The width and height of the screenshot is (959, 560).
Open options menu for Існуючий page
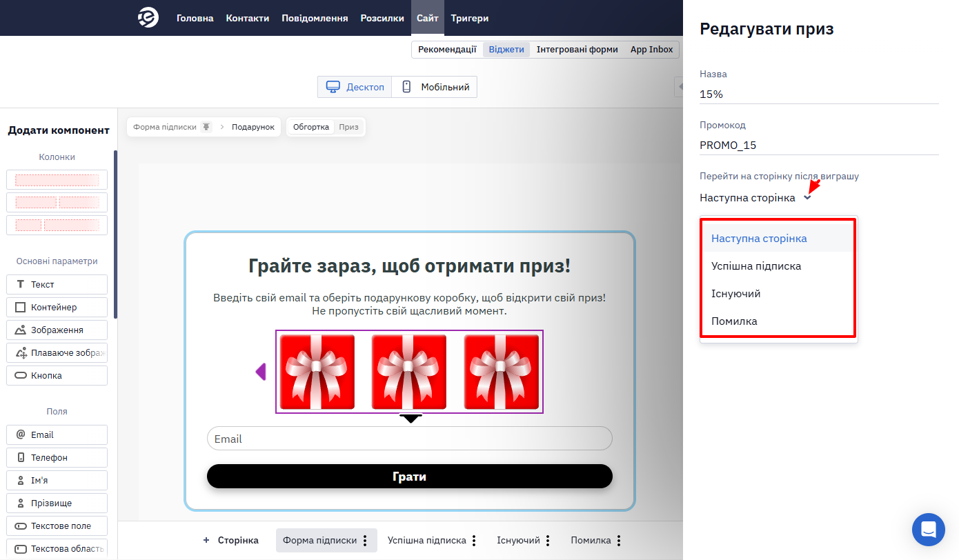(x=548, y=541)
